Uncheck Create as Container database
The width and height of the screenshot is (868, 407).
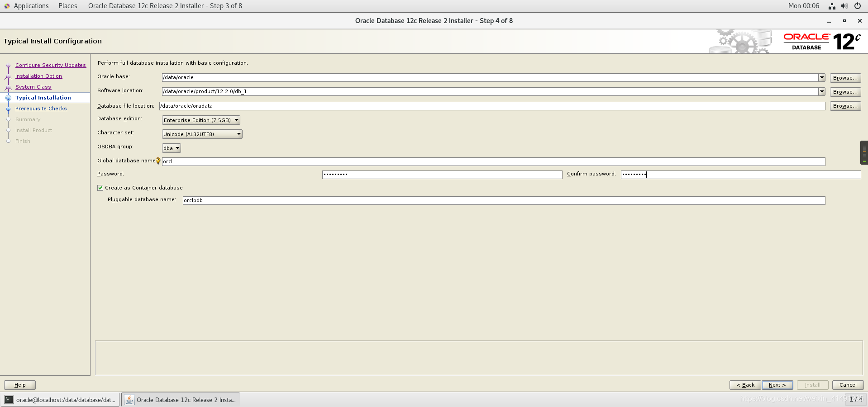pos(100,188)
